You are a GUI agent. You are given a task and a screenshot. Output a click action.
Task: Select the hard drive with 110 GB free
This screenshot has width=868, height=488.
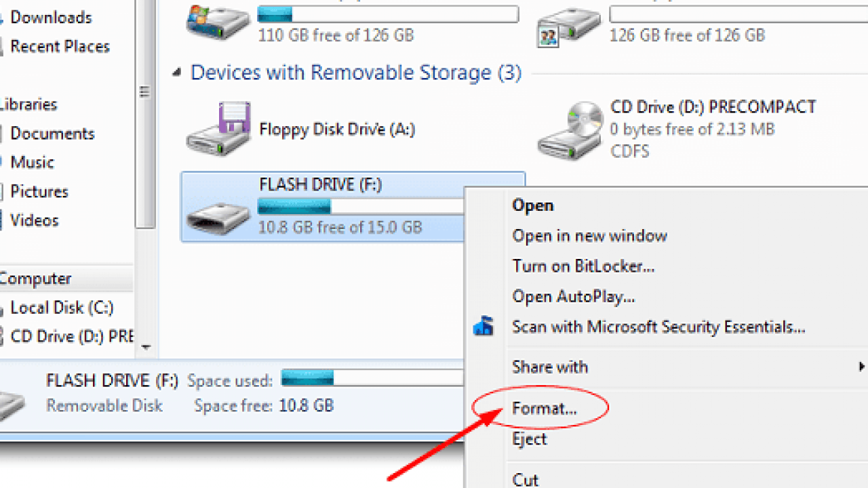click(x=219, y=23)
